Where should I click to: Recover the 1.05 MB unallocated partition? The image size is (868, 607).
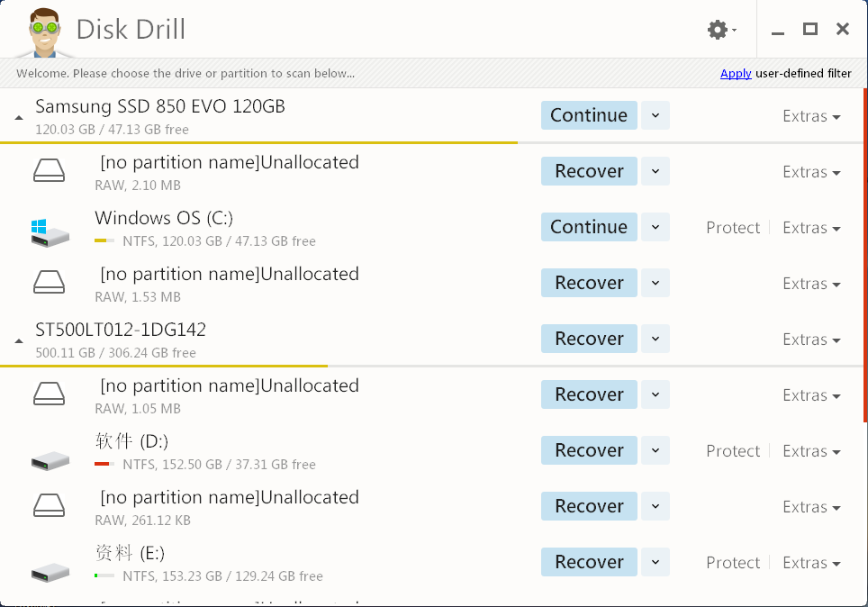pyautogui.click(x=589, y=394)
